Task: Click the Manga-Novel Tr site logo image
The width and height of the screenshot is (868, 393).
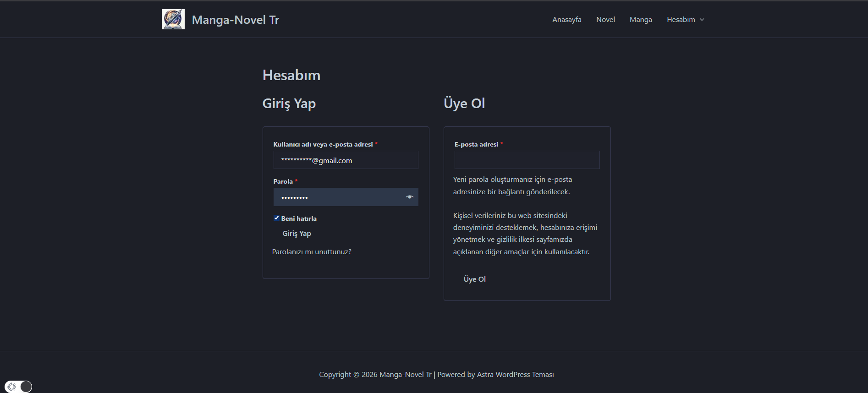Action: 173,19
